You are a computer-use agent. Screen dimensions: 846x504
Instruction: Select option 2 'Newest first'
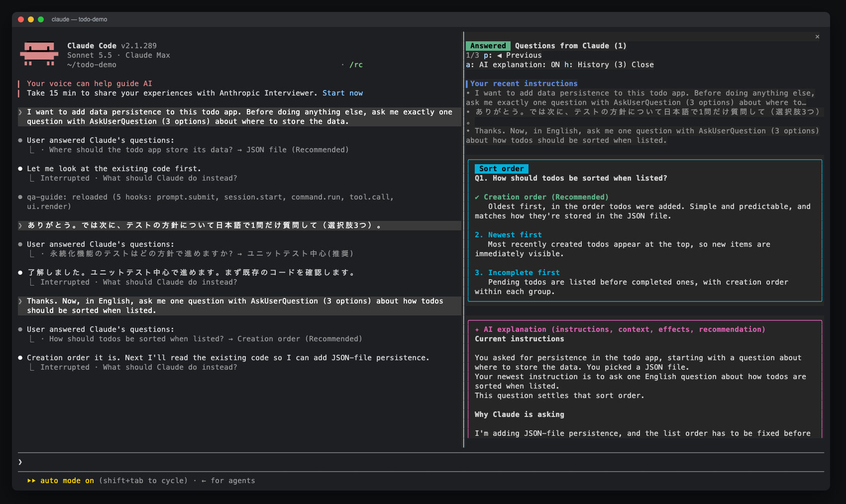508,235
